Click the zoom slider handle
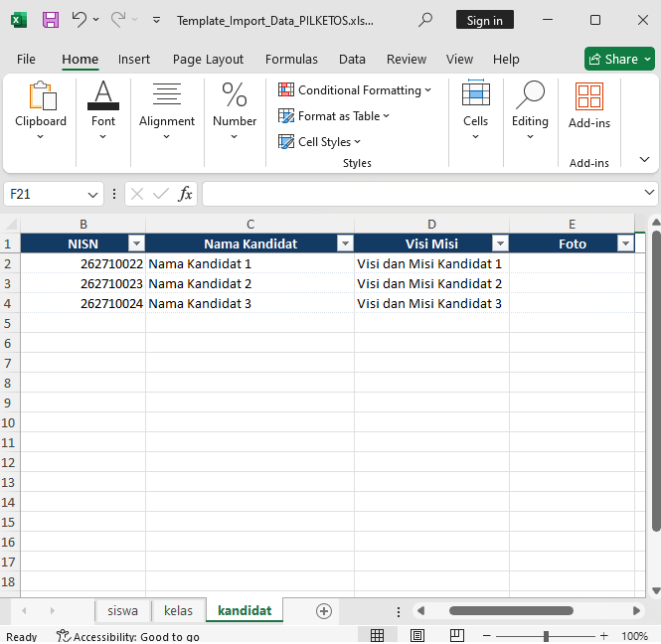The width and height of the screenshot is (661, 644). tap(546, 636)
